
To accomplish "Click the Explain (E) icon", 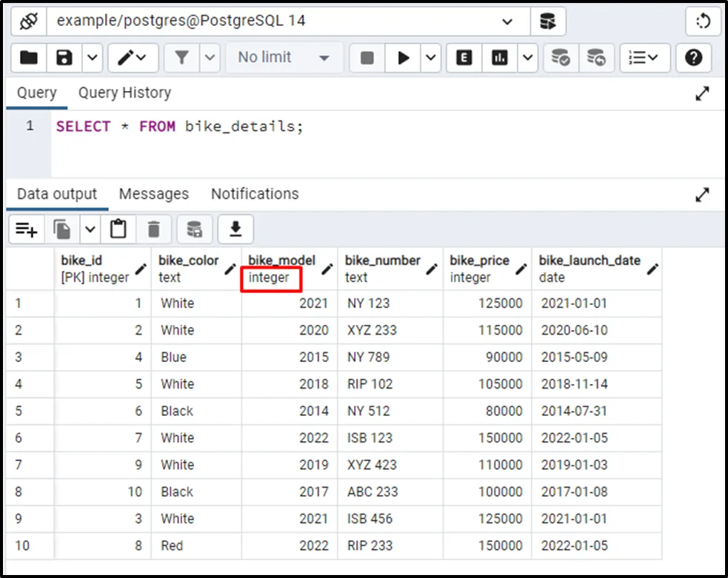I will click(x=464, y=58).
